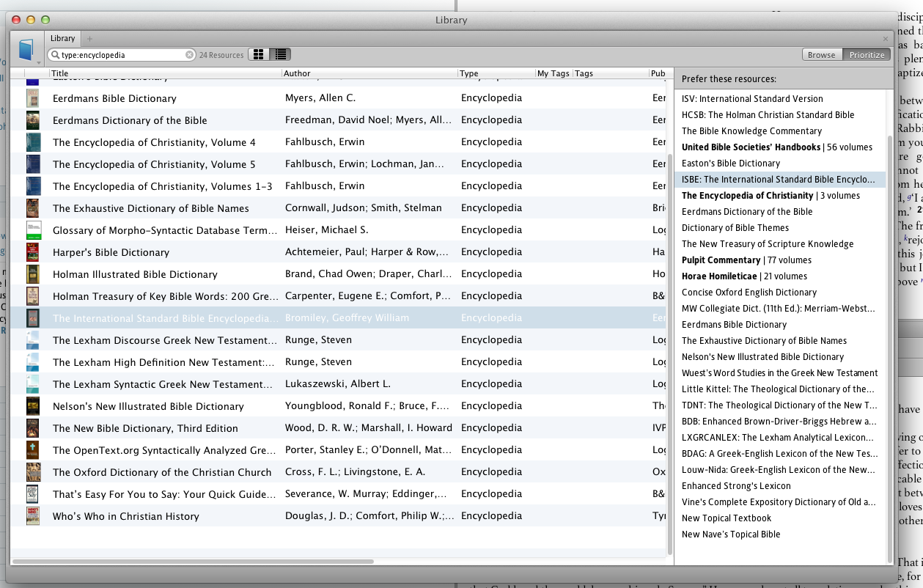This screenshot has height=588, width=923.
Task: Select 'Easton's Bible Dictionary' preferred resource
Action: coord(731,163)
